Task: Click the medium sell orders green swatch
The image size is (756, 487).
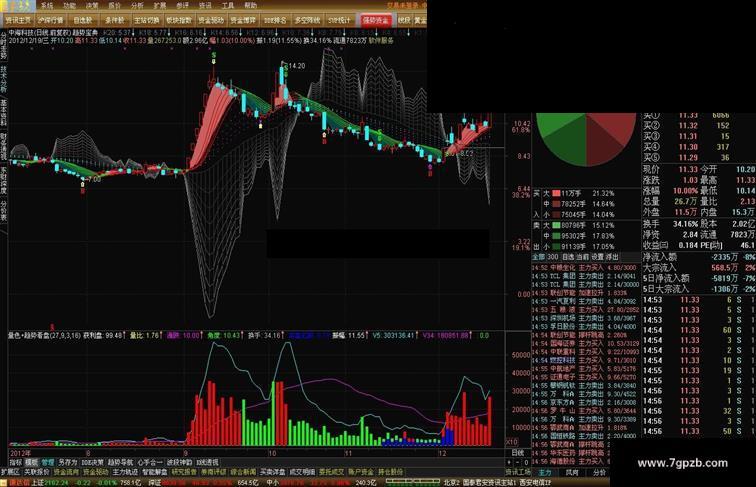Action: (x=556, y=236)
